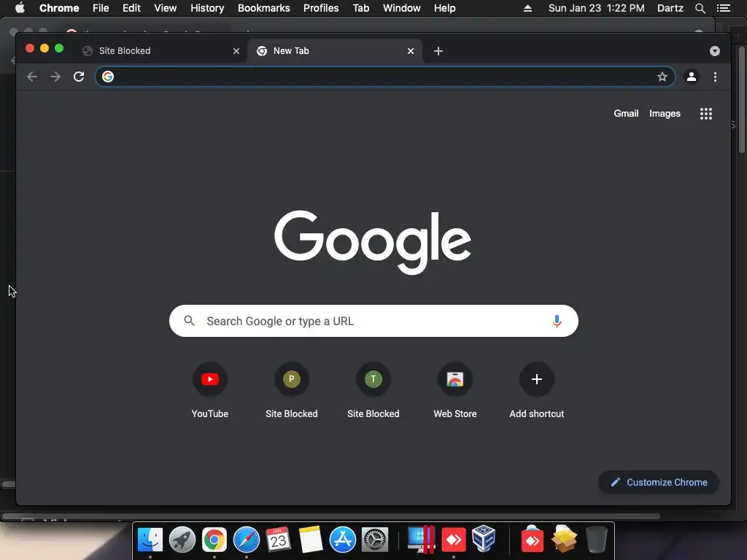
Task: Open System Preferences from the Dock
Action: [375, 540]
